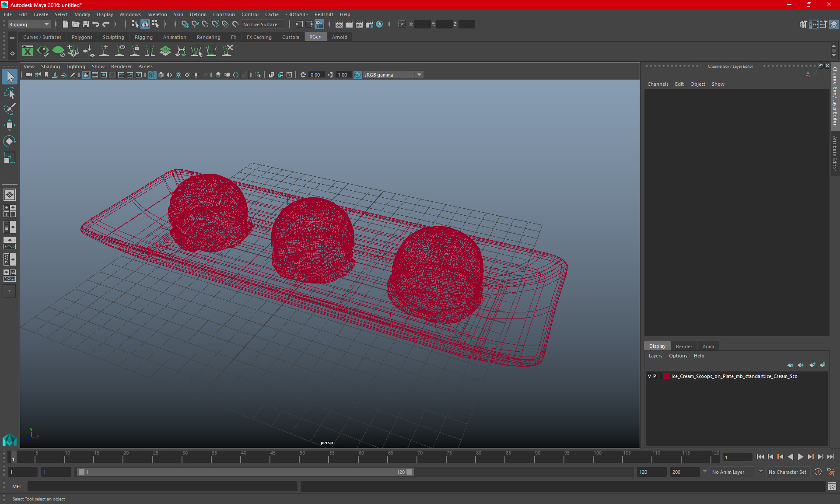Pick the Rotate tool in toolbox
840x504 pixels.
9,141
